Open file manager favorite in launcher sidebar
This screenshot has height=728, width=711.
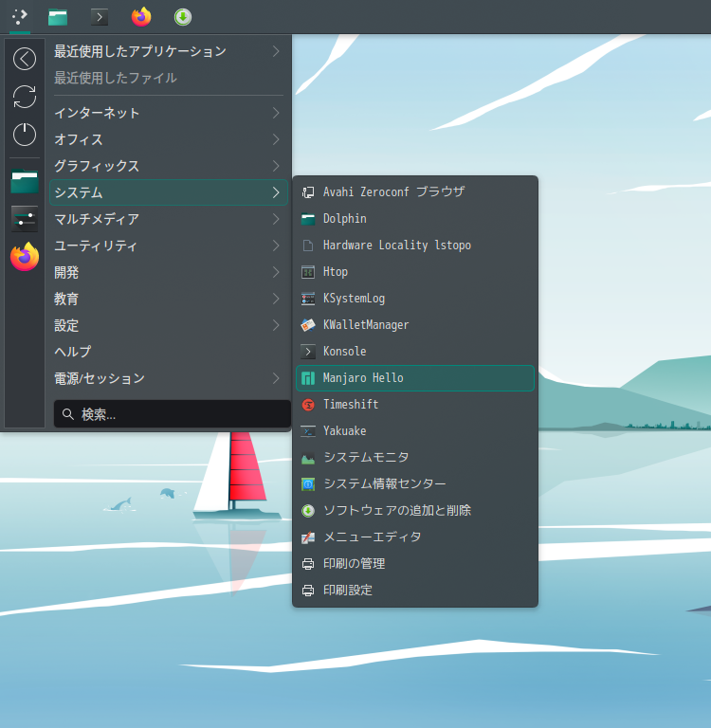pos(25,181)
